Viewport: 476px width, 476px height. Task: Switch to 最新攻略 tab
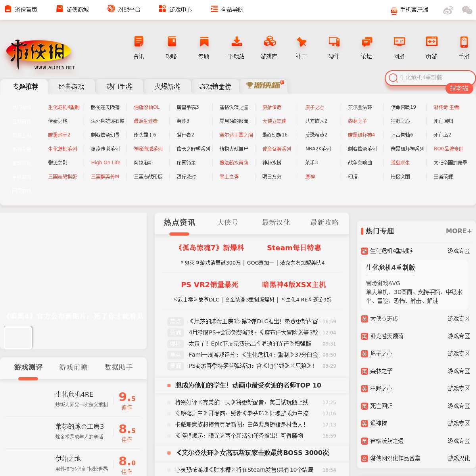(324, 223)
